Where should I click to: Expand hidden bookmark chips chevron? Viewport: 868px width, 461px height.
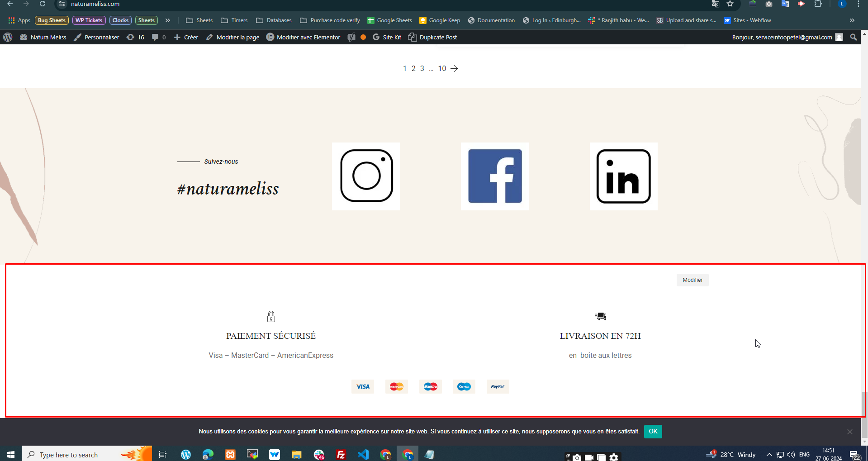(x=168, y=20)
